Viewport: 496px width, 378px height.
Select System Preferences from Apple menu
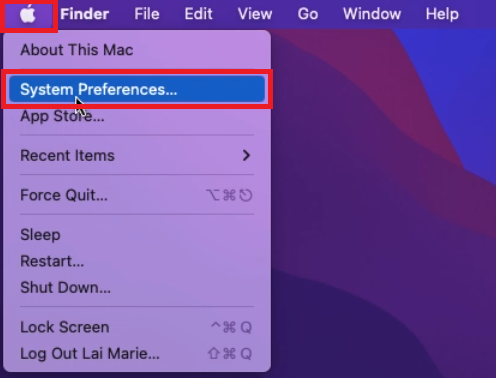point(137,89)
